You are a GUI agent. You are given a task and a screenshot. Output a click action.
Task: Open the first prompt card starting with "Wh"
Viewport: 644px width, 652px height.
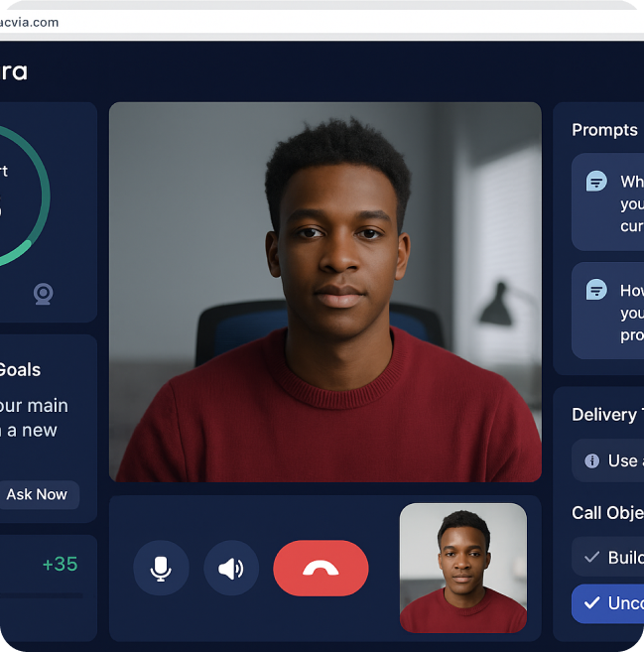608,202
